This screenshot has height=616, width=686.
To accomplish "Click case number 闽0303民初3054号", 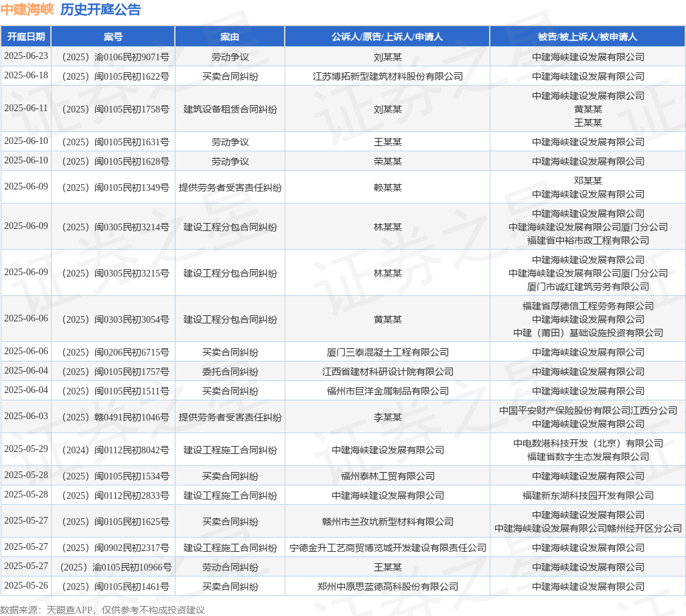I will point(115,319).
